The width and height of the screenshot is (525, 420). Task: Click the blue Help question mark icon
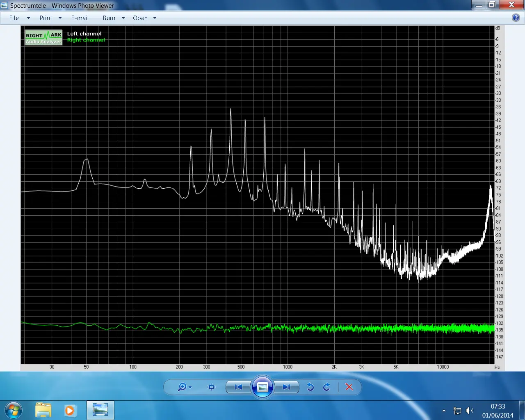[x=516, y=18]
